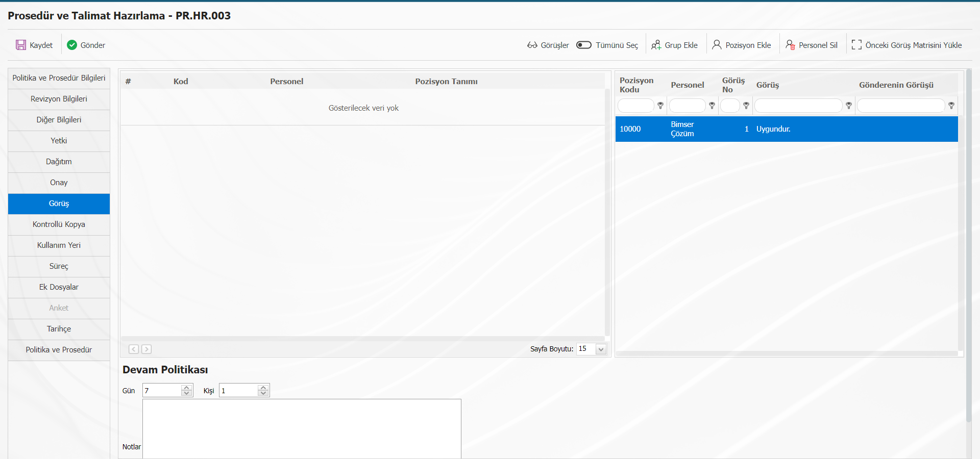Expand the Sayfa Boyutu dropdown
The width and height of the screenshot is (980, 459).
coord(601,349)
